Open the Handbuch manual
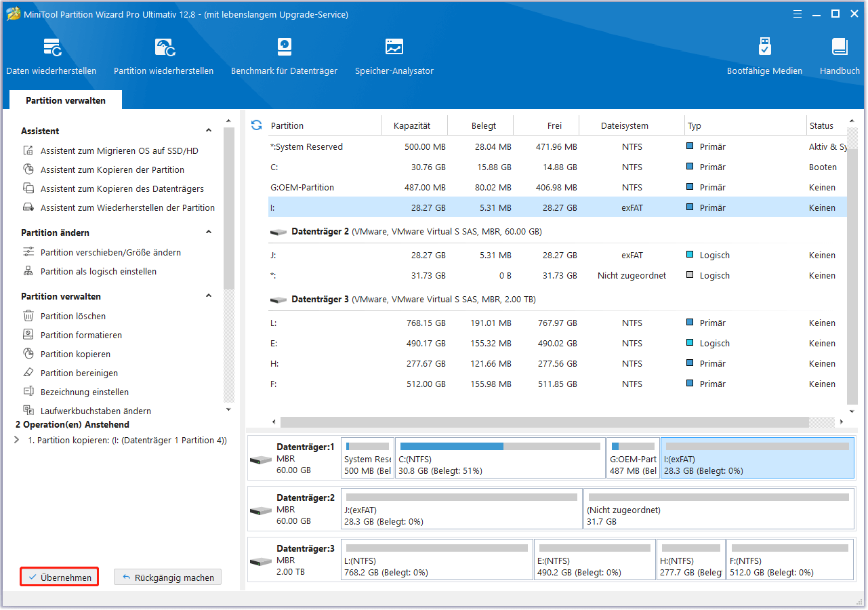This screenshot has height=610, width=868. pos(840,57)
